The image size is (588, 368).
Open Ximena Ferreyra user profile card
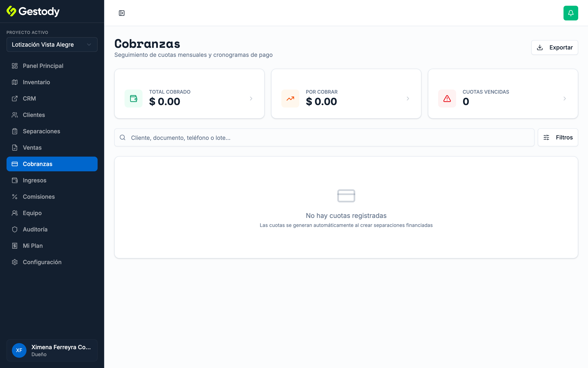[x=52, y=350]
